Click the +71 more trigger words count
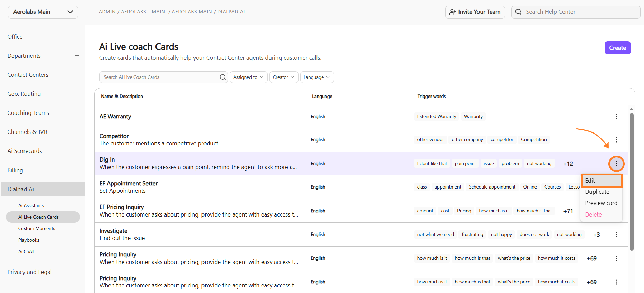This screenshot has height=293, width=644. pos(568,211)
